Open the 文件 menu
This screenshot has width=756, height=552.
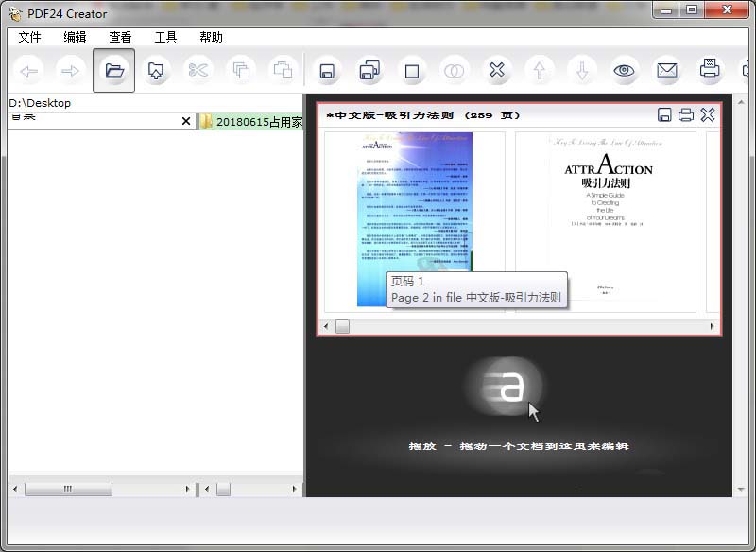(30, 37)
